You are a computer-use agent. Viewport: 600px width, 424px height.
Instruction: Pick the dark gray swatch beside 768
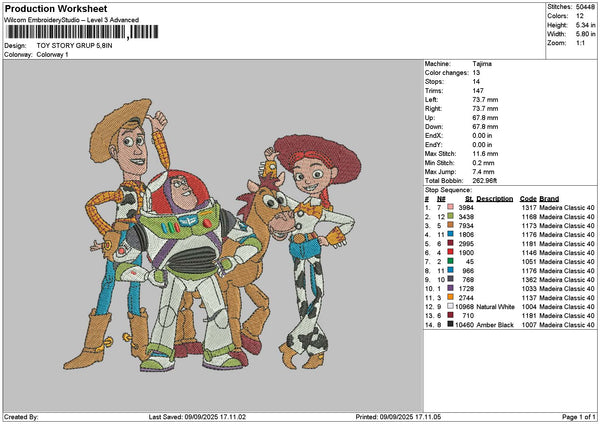click(x=450, y=279)
